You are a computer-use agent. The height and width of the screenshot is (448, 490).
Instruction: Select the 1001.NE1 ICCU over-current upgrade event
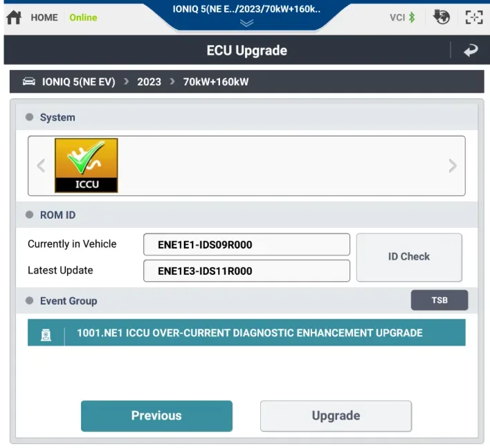coord(246,332)
